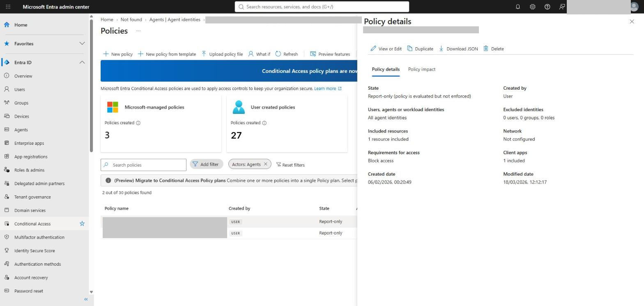Expand the Favorites section

tap(82, 44)
